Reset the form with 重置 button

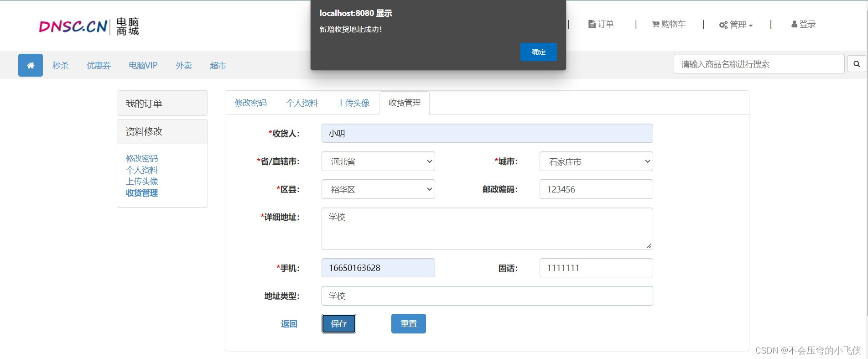click(x=409, y=323)
